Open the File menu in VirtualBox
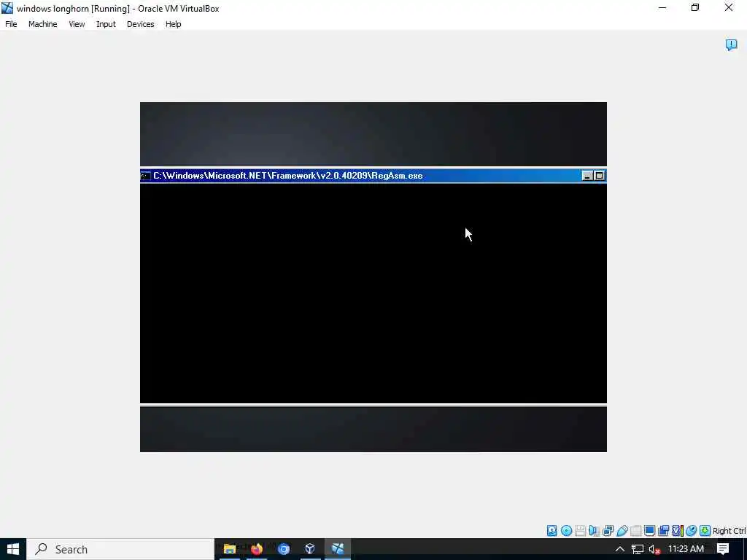Image resolution: width=747 pixels, height=560 pixels. coord(11,24)
